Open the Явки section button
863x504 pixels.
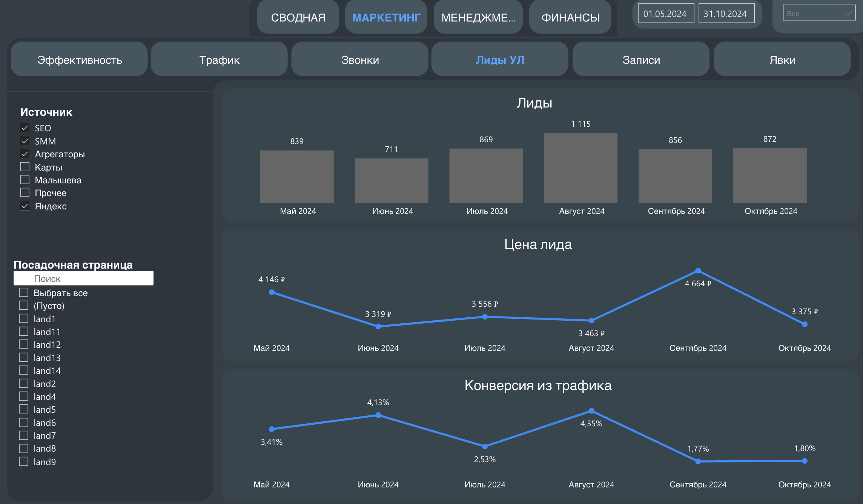[782, 60]
